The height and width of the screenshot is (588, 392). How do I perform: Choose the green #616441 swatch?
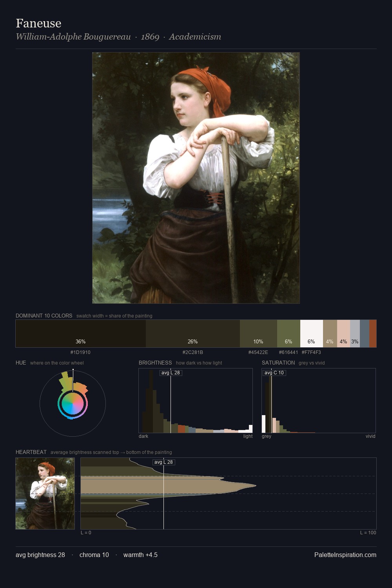(289, 334)
